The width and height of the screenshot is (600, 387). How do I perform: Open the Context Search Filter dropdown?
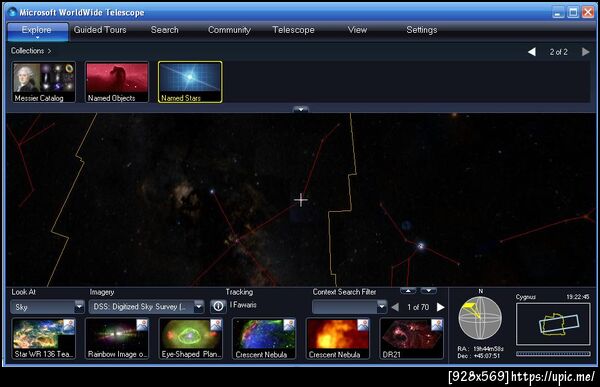click(x=350, y=307)
